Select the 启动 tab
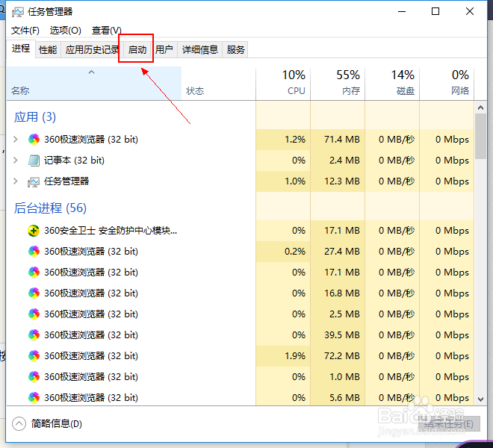The width and height of the screenshot is (493, 448). coord(137,50)
